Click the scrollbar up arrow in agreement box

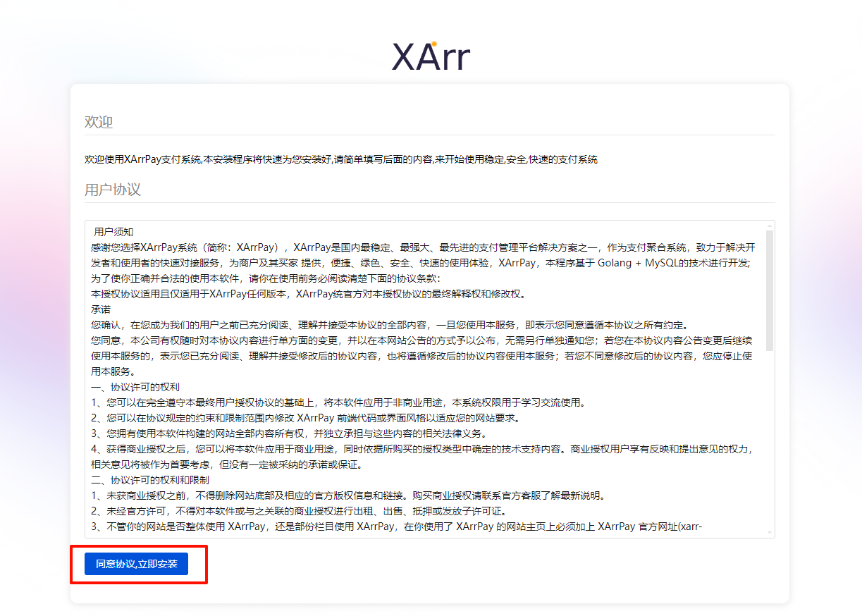(x=769, y=227)
